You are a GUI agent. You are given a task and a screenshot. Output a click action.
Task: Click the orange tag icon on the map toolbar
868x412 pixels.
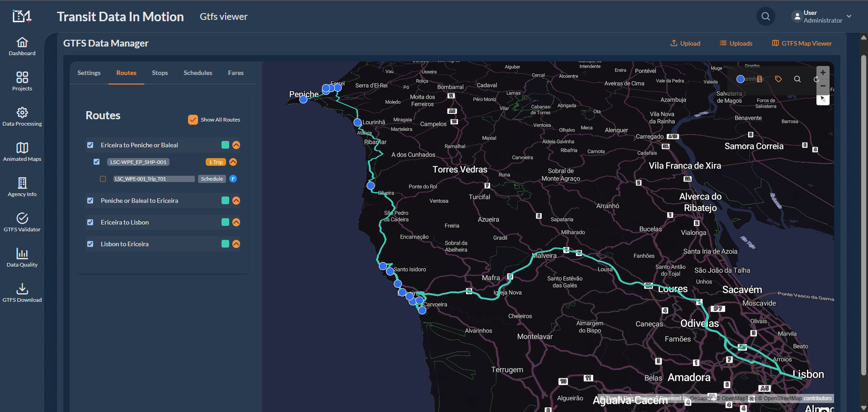click(x=778, y=79)
